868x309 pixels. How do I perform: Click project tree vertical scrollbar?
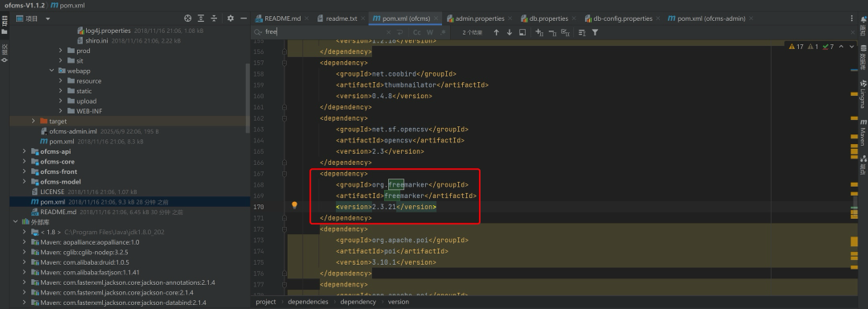[248, 98]
